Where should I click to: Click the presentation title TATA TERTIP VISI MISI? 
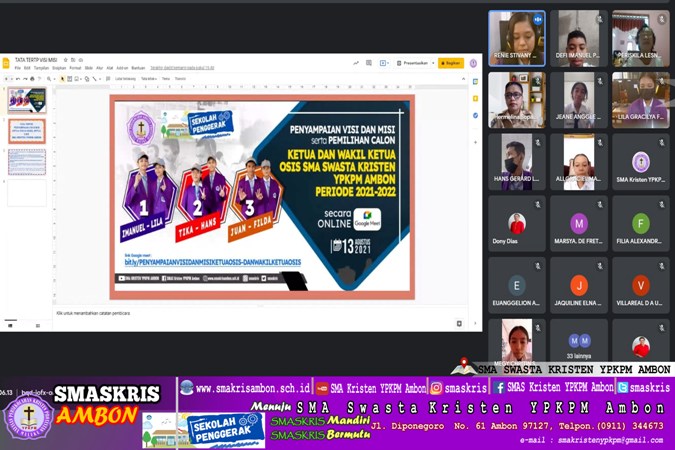[36, 60]
